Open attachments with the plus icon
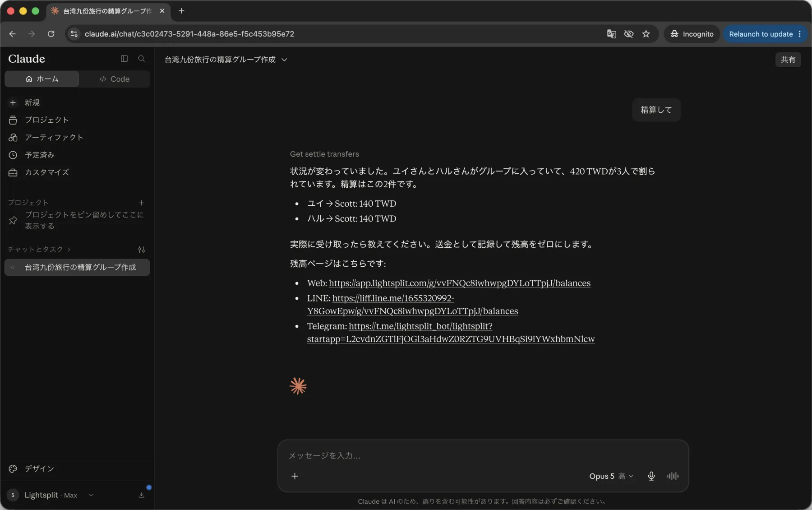The width and height of the screenshot is (812, 510). coord(295,476)
